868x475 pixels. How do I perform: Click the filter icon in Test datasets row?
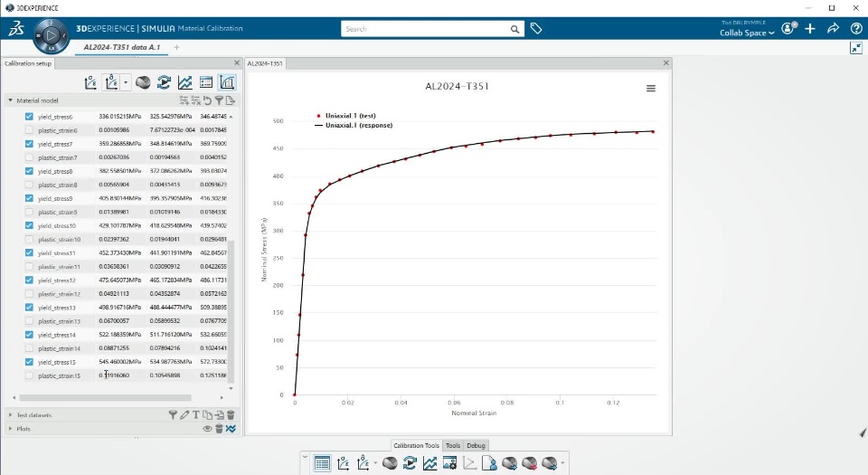tap(173, 414)
